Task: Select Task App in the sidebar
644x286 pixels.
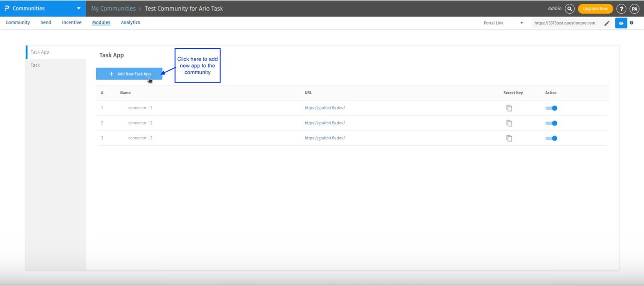Action: coord(56,52)
